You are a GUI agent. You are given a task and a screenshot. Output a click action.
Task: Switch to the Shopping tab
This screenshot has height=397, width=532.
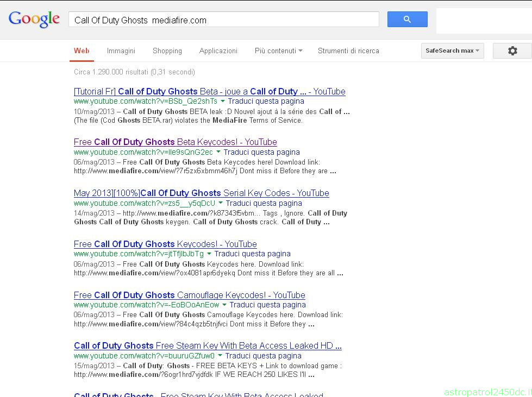click(167, 51)
